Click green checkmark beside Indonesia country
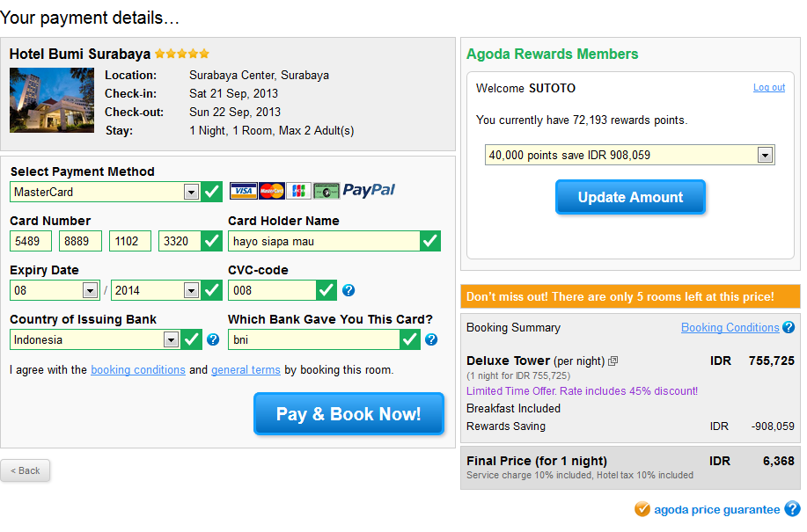Viewport: 807px width, 532px height. click(192, 339)
